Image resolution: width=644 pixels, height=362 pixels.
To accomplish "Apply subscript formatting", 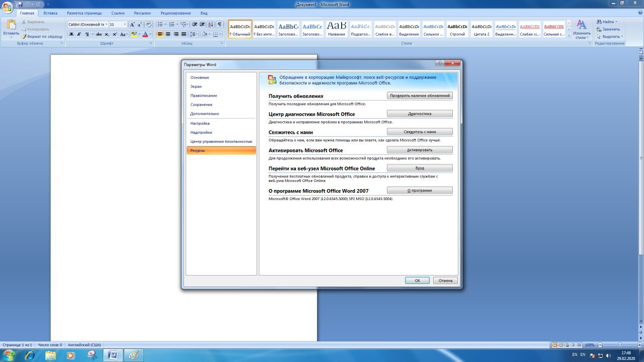I will 107,34.
